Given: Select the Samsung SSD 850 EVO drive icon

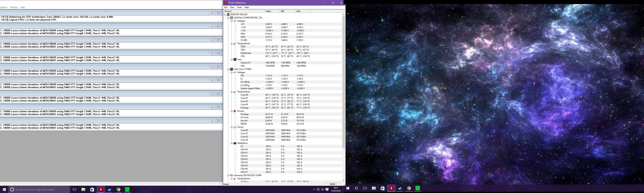Looking at the screenshot, I should click(x=232, y=175).
